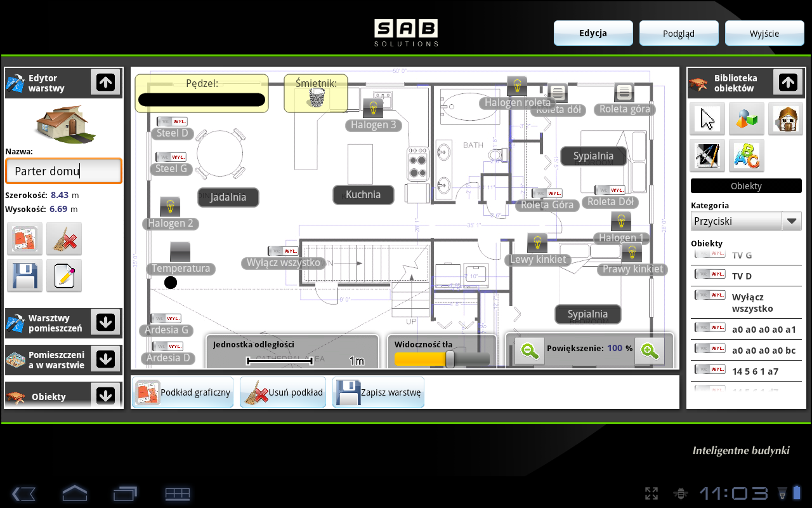Click the broom delete icon in Edytor warstwy panel
This screenshot has height=508, width=812.
(x=64, y=239)
